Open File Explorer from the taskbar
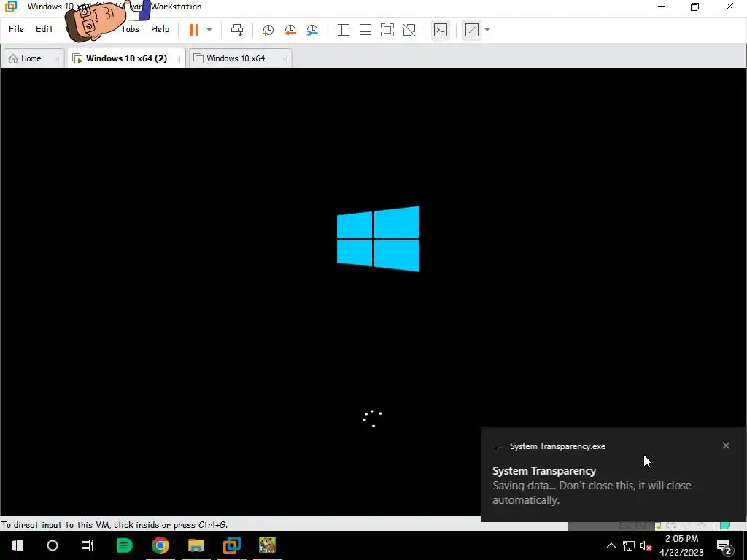 [x=196, y=545]
